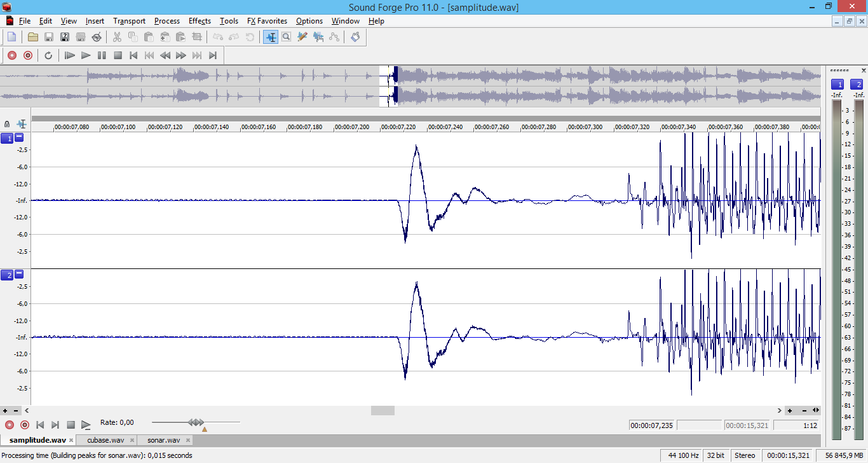Cut the selection with the scissors icon

click(117, 37)
